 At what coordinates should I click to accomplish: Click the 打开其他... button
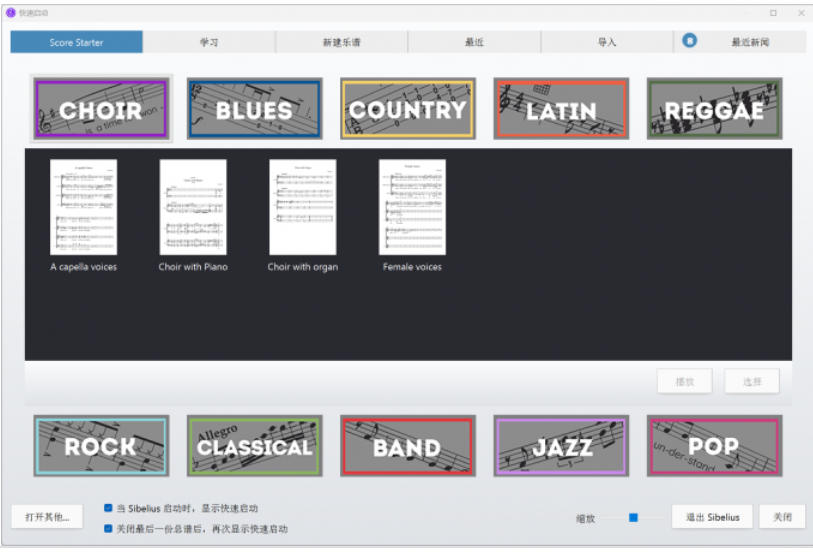coord(47,517)
